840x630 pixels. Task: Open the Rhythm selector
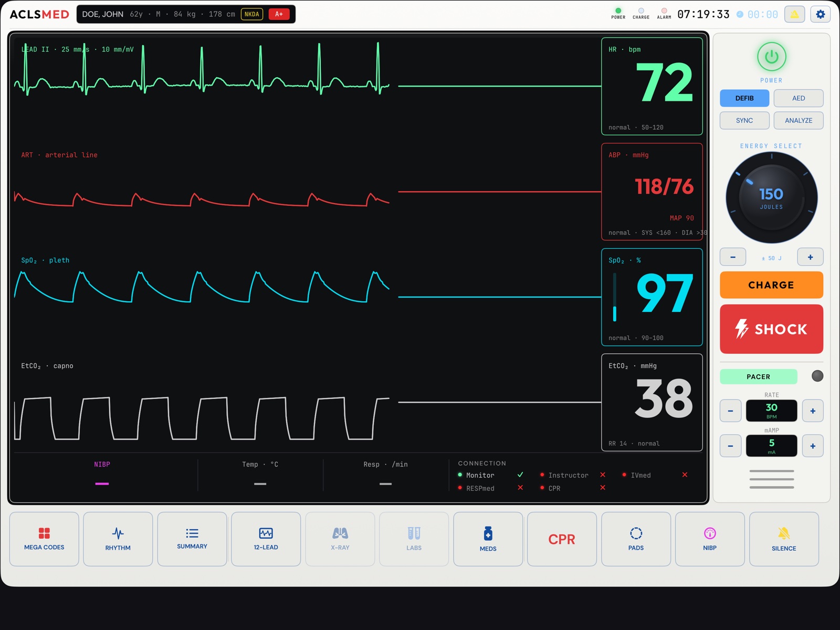tap(118, 539)
